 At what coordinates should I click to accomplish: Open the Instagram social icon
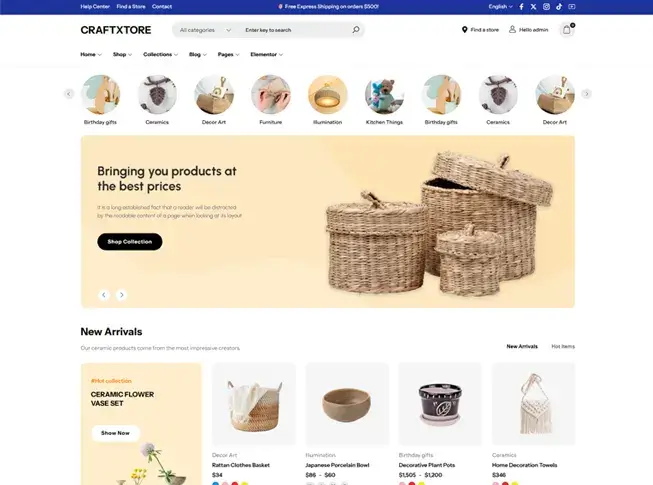tap(546, 7)
